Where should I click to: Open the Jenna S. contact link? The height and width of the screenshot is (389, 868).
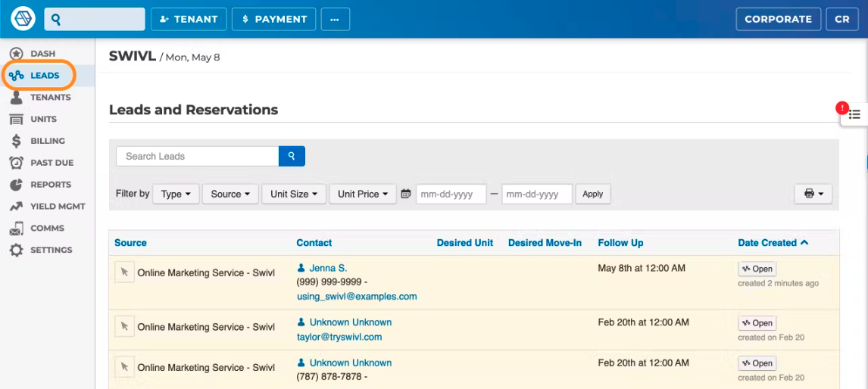pyautogui.click(x=327, y=268)
